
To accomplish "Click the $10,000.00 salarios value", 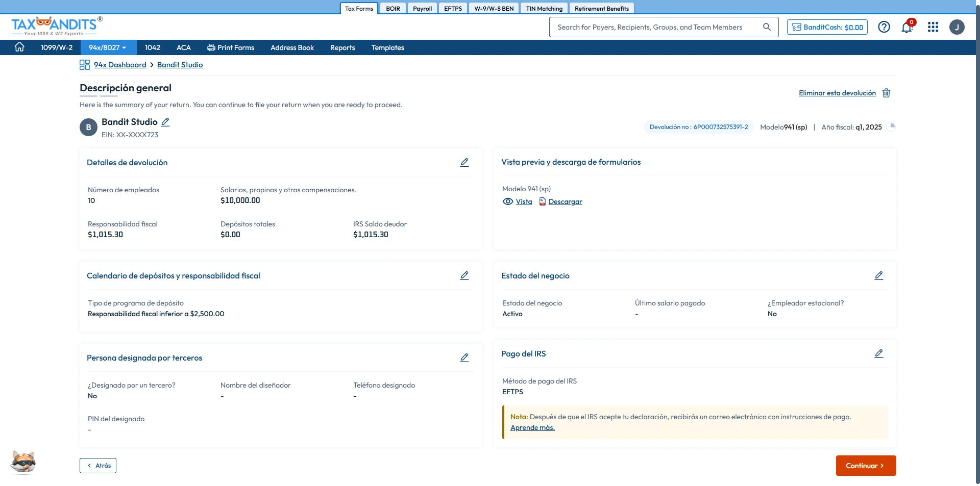I will pos(240,200).
